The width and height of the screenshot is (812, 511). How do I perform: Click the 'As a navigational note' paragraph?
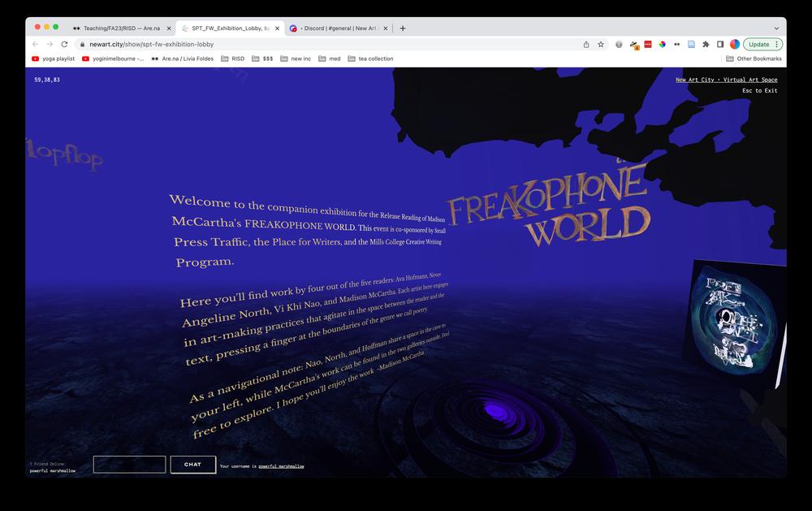(x=319, y=383)
